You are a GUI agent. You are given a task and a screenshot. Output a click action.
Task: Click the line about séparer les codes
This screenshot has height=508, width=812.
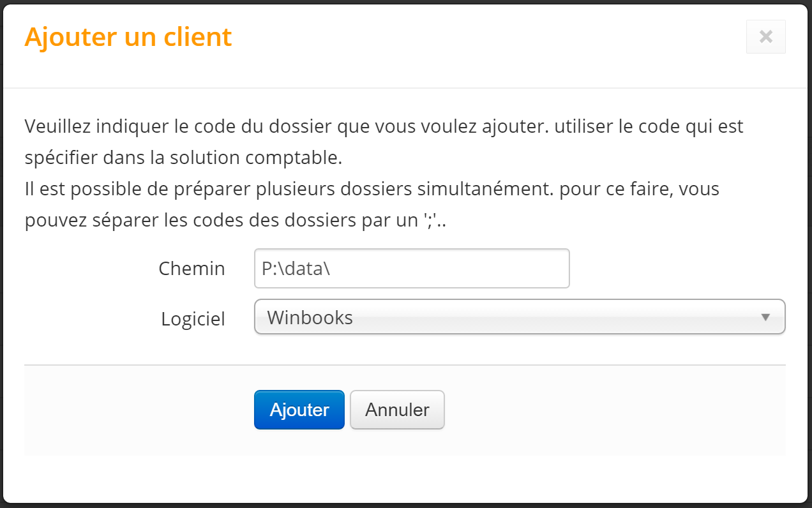pos(235,221)
